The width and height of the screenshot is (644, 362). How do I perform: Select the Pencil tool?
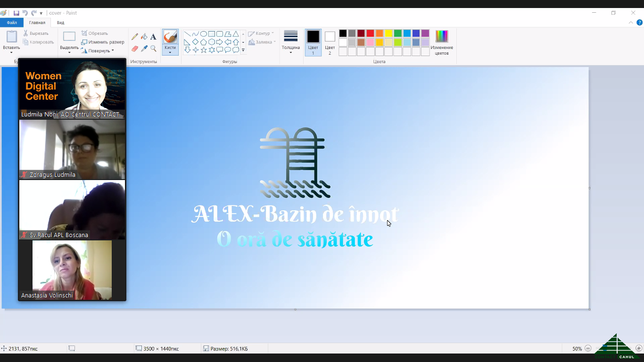click(x=135, y=37)
